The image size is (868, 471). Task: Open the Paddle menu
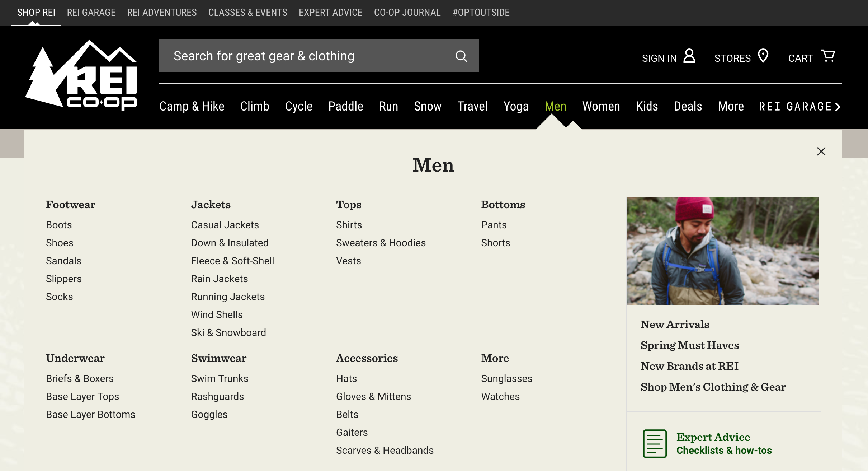coord(346,106)
